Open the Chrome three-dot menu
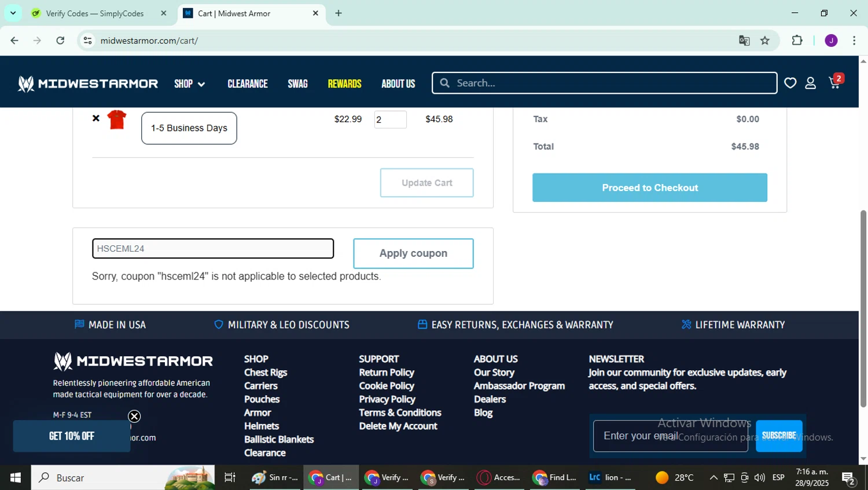This screenshot has height=490, width=868. click(854, 40)
